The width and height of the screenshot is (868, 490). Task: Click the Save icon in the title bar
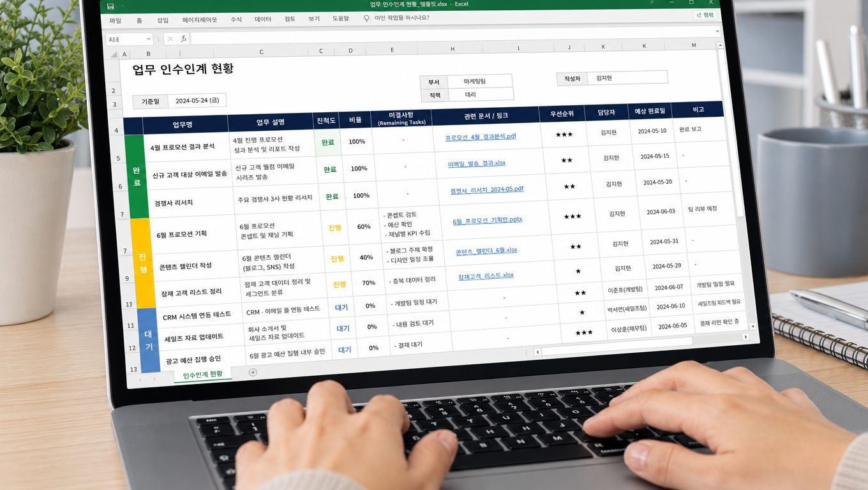tap(110, 6)
